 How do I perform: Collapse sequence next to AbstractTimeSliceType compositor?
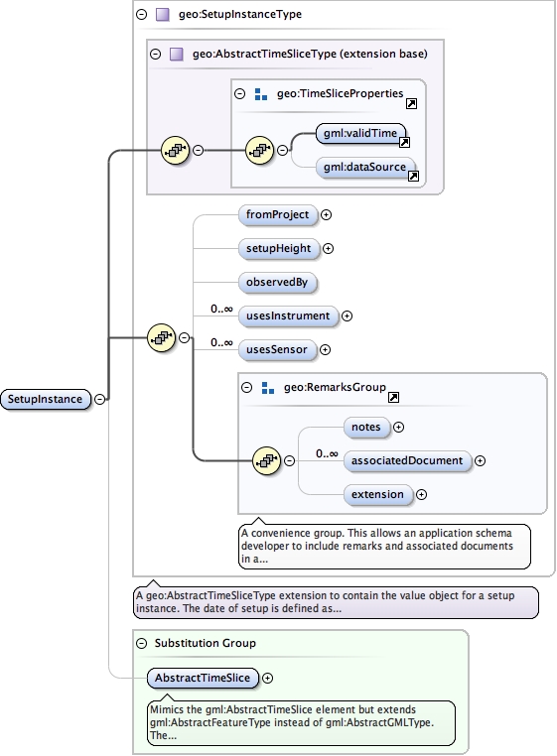pyautogui.click(x=198, y=151)
